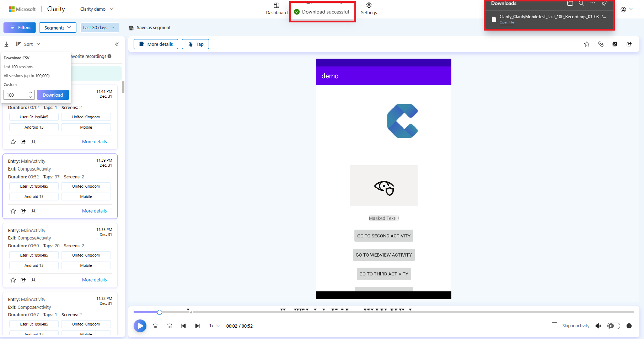Expand the Segments dropdown

[x=58, y=27]
